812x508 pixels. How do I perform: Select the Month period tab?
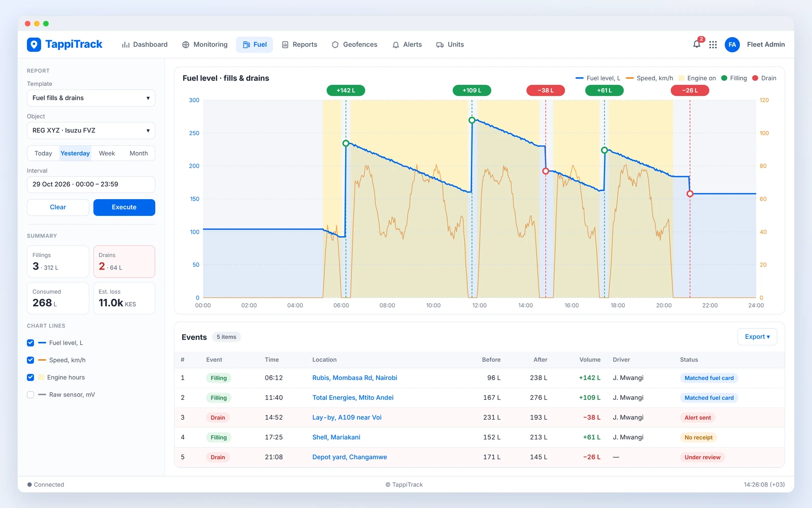pos(139,153)
